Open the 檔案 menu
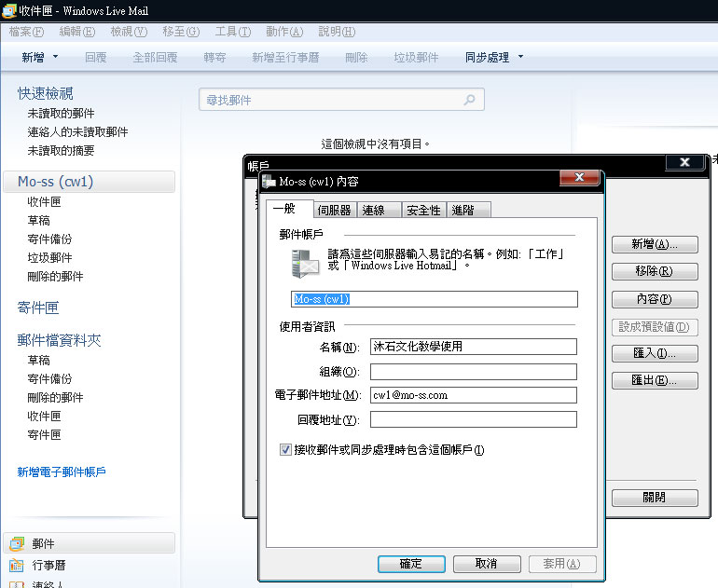 click(x=26, y=32)
